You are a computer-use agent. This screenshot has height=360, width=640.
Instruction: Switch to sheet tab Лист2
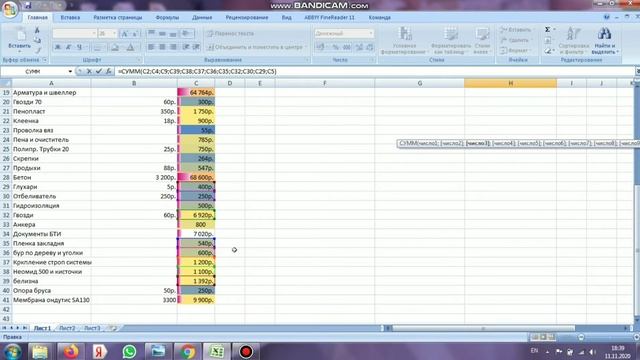[67, 328]
